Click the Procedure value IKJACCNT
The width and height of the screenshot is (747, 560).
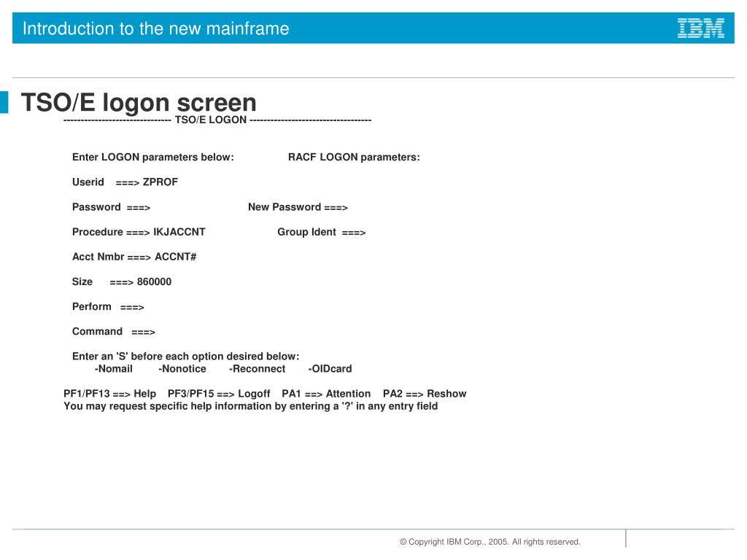point(179,232)
